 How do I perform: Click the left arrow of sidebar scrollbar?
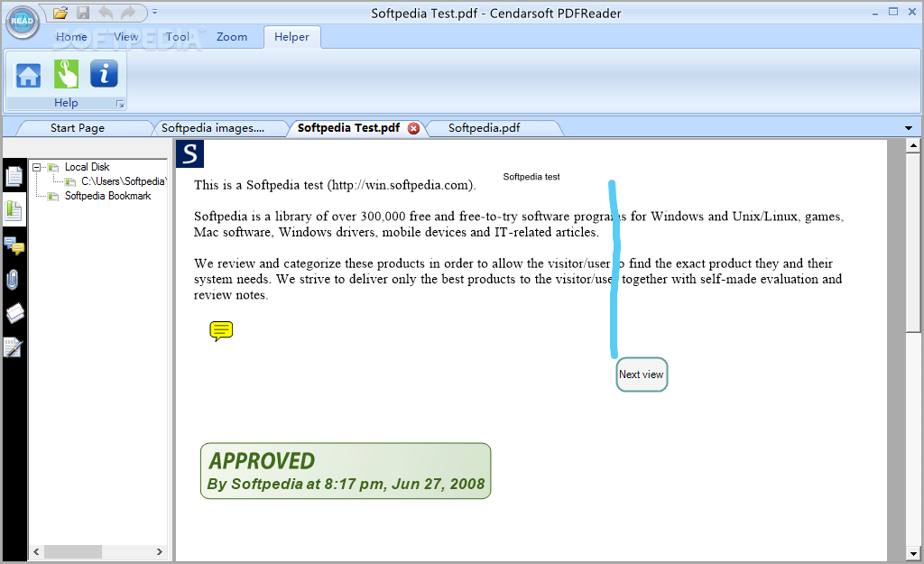[36, 552]
